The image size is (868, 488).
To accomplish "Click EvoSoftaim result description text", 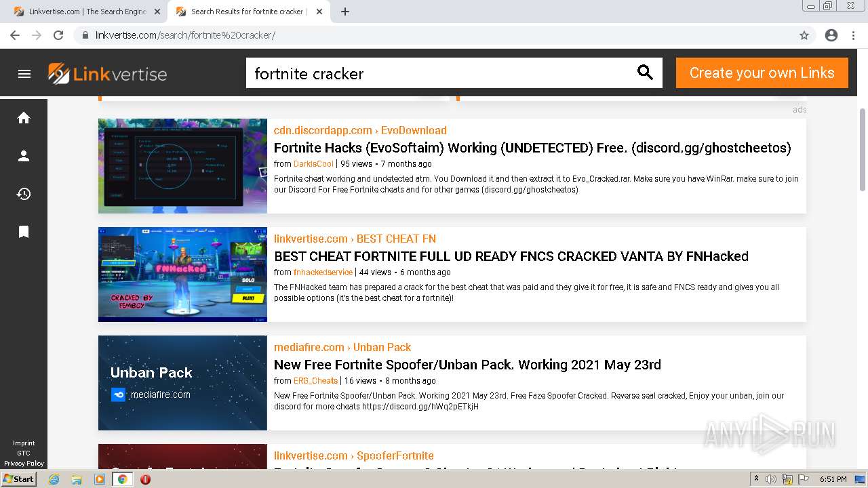I will (x=536, y=184).
